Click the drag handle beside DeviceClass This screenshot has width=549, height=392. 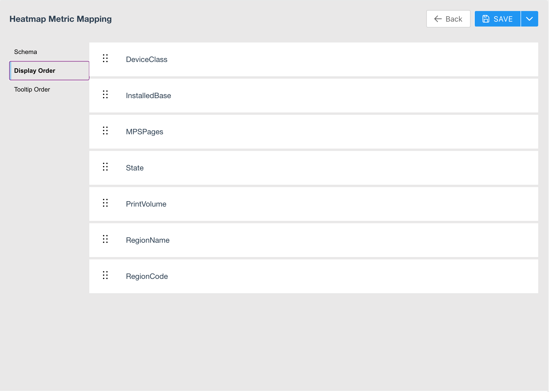[105, 58]
